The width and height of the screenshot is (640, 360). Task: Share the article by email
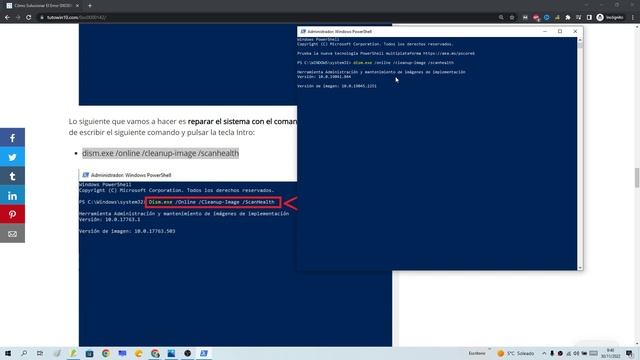(12, 233)
